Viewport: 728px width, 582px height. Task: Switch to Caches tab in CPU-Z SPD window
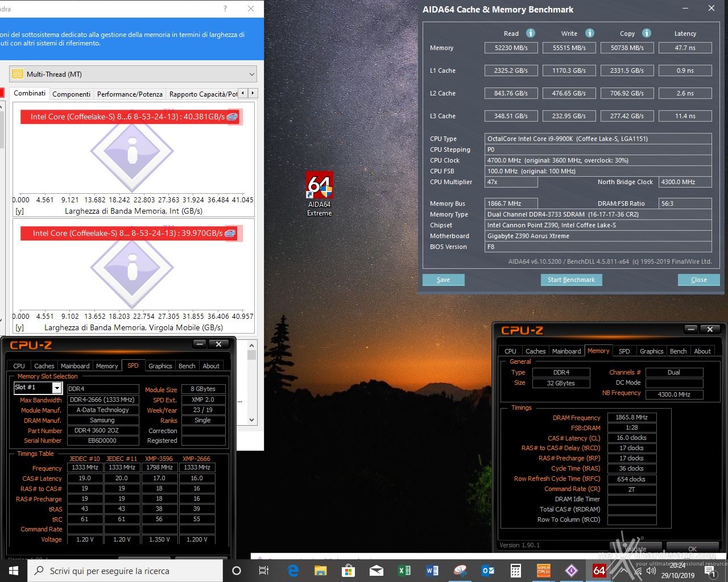pyautogui.click(x=44, y=366)
